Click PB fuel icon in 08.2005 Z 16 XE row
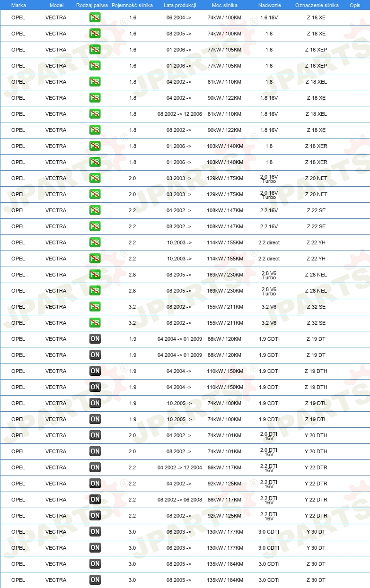The height and width of the screenshot is (588, 370). [x=95, y=34]
